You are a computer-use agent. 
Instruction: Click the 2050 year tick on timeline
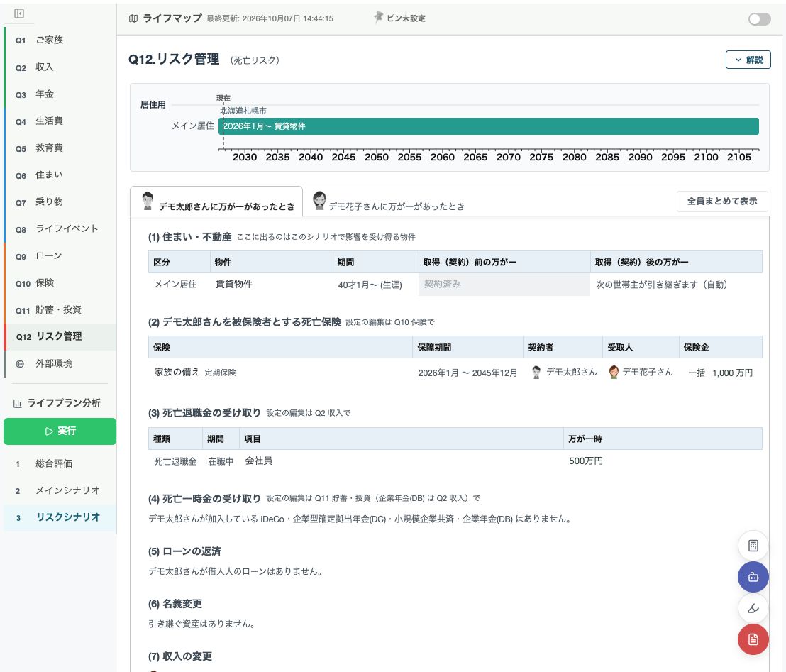click(377, 157)
